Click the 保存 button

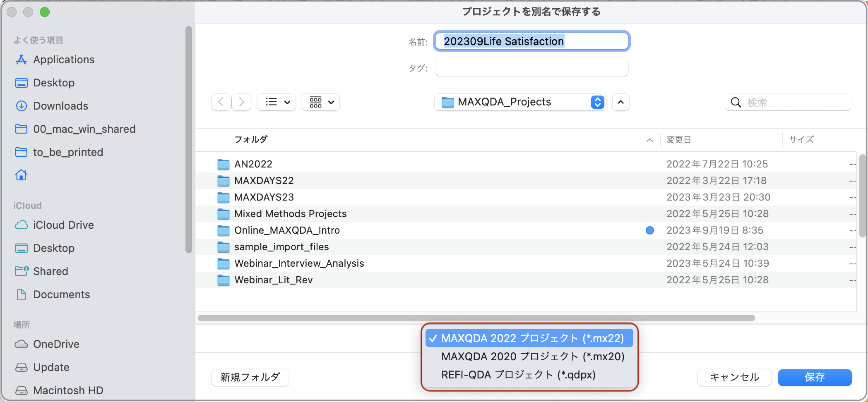[814, 377]
